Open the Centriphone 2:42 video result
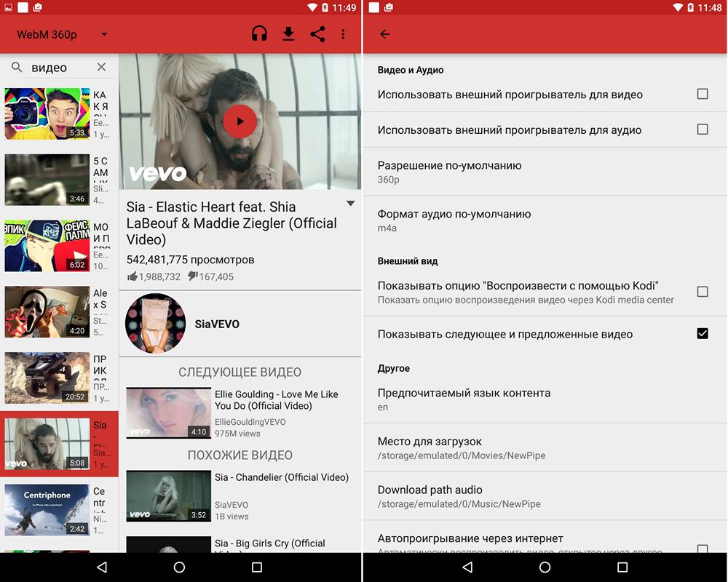This screenshot has width=728, height=582. coord(59,509)
